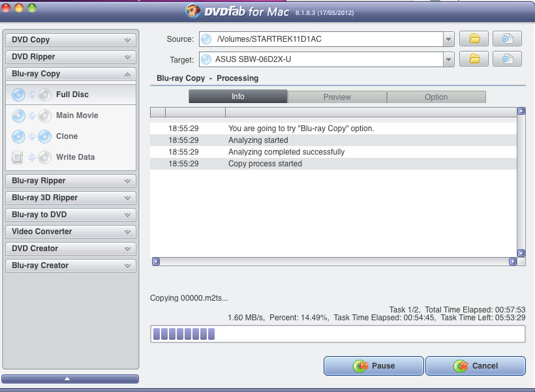The width and height of the screenshot is (535, 392).
Task: Select Write Data copy mode
Action: pyautogui.click(x=70, y=157)
